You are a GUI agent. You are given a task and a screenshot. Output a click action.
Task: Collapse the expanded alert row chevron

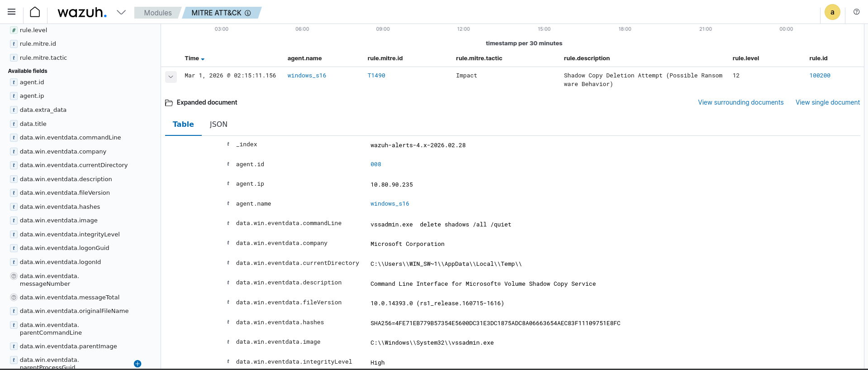pos(171,77)
